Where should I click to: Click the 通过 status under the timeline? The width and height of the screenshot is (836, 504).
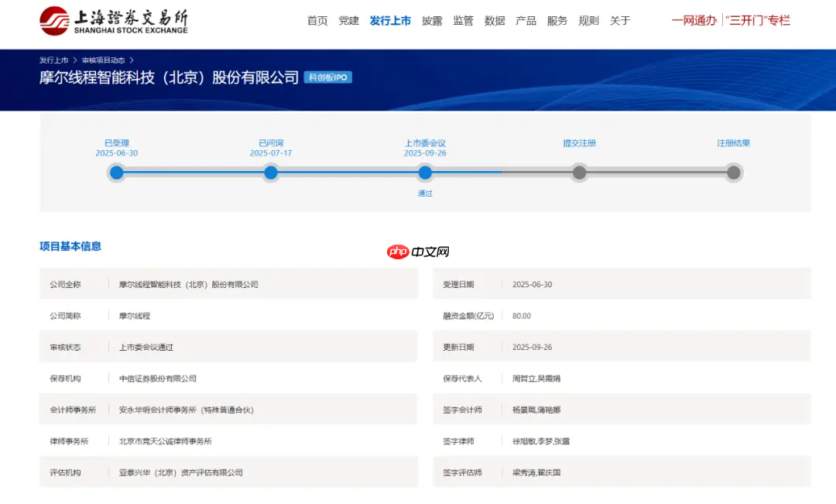click(425, 193)
